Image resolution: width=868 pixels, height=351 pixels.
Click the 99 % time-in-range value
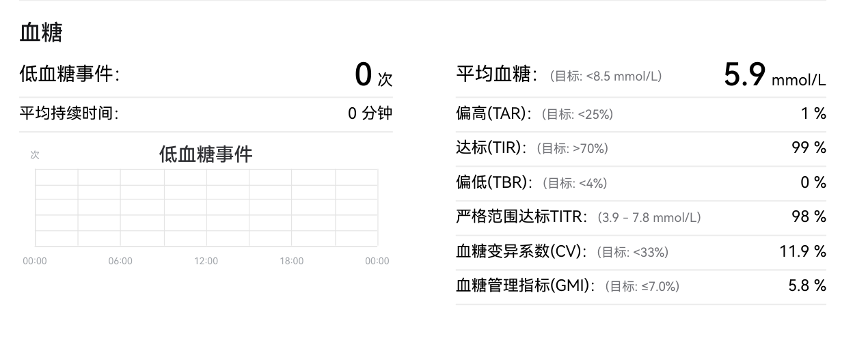(x=809, y=148)
